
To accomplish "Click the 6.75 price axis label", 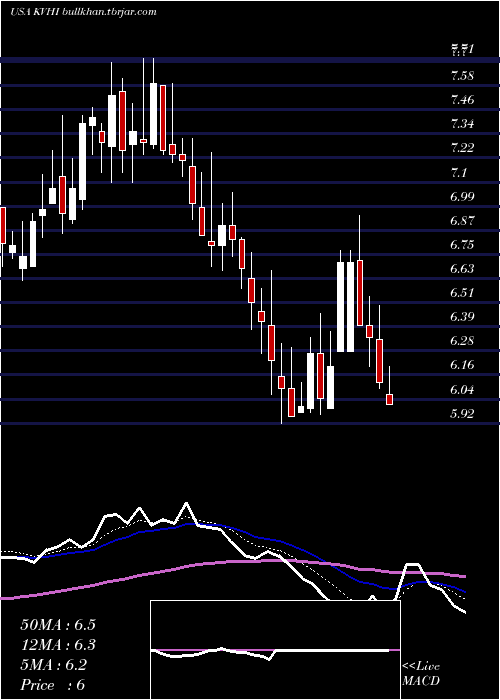I will [462, 245].
